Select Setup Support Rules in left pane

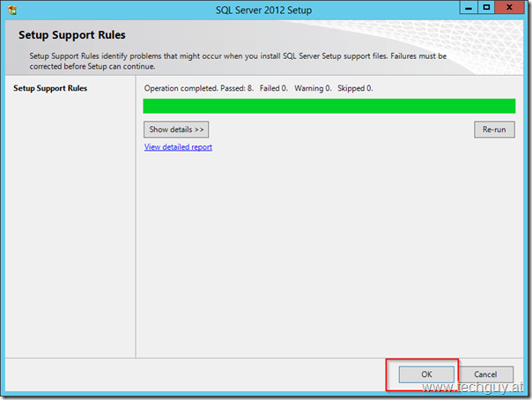50,88
